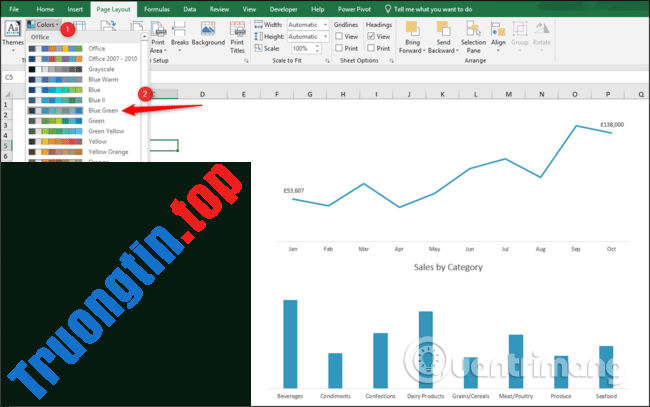Click the £138,000 data label
Viewport: 650px width, 407px height.
click(x=612, y=125)
